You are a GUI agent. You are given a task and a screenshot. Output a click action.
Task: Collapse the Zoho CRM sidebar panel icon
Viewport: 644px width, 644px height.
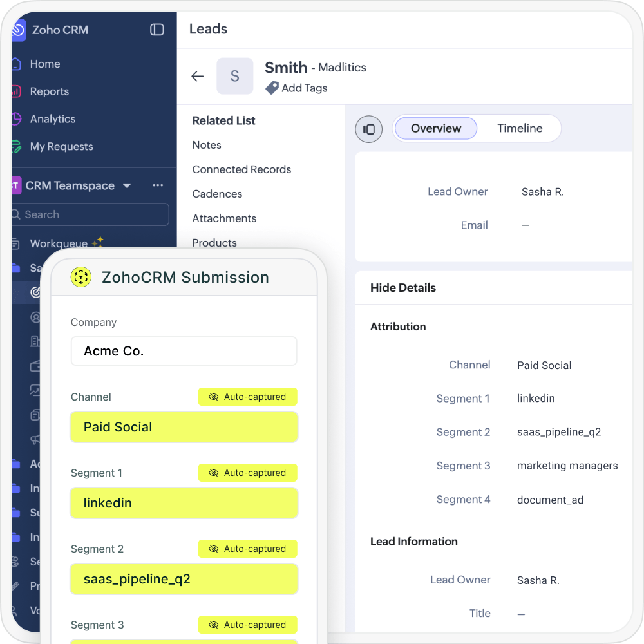point(157,30)
